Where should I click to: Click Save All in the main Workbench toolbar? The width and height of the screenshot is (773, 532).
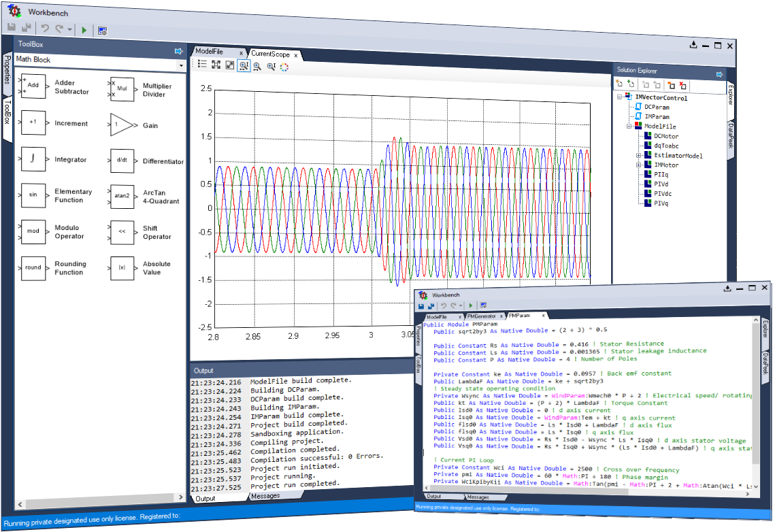click(26, 29)
